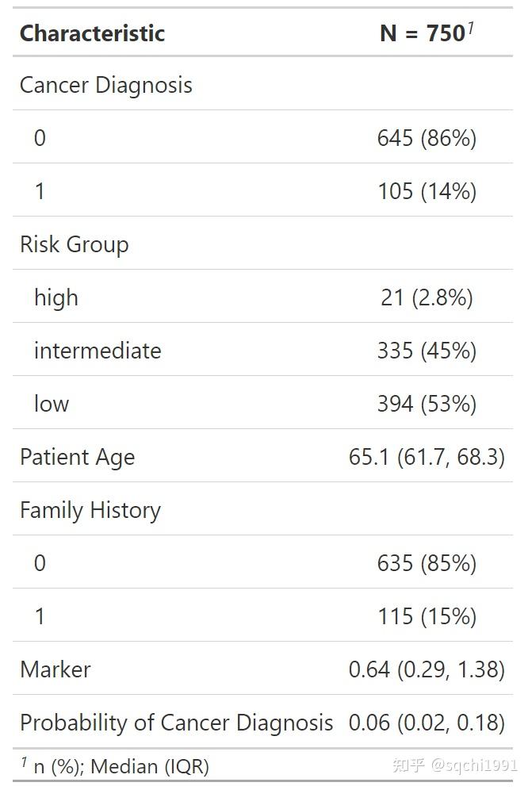Select the Probability of Cancer Diagnosis label
The width and height of the screenshot is (532, 790).
[176, 723]
